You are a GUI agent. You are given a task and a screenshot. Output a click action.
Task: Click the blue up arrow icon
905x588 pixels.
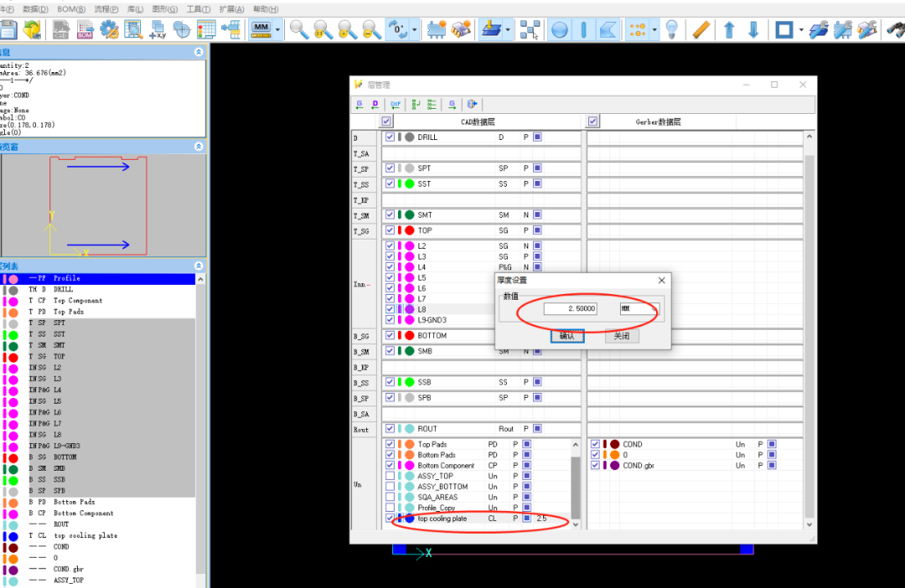click(x=729, y=29)
